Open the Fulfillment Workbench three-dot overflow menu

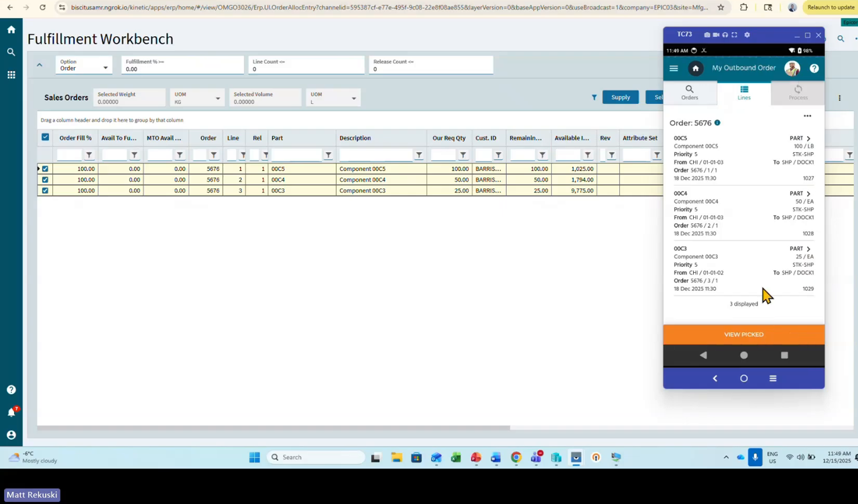(839, 98)
